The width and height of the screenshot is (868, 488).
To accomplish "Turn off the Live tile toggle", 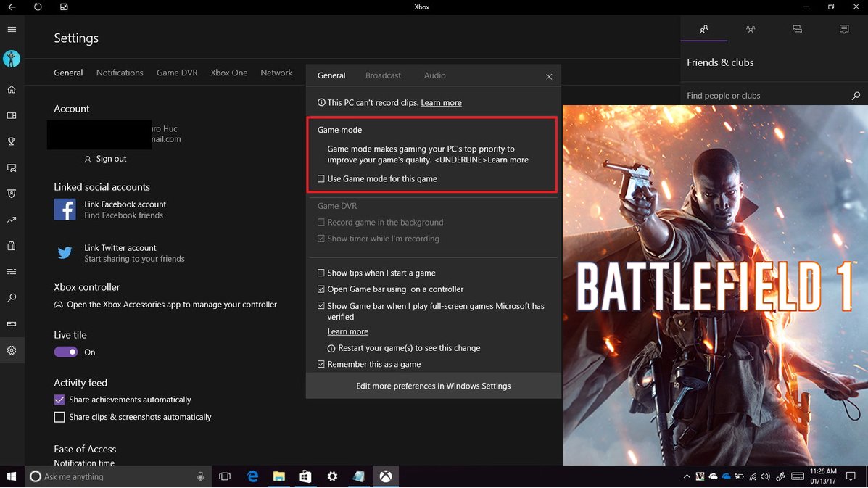I will click(x=66, y=352).
